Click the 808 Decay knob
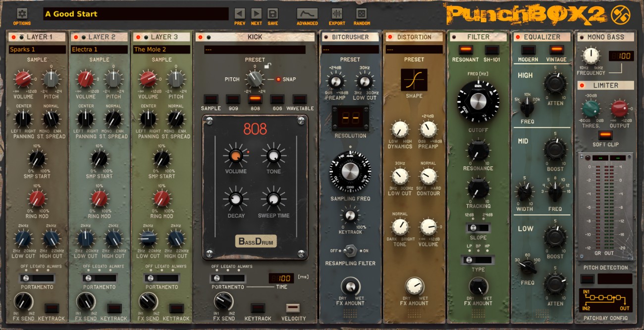Viewport: 644px width, 330px height. coord(236,199)
